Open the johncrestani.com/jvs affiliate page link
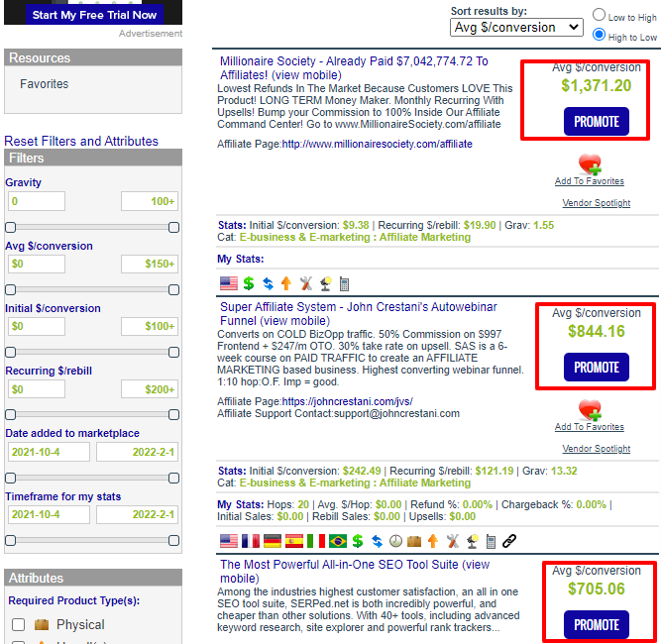Screen dimensions: 661x644 (348, 401)
